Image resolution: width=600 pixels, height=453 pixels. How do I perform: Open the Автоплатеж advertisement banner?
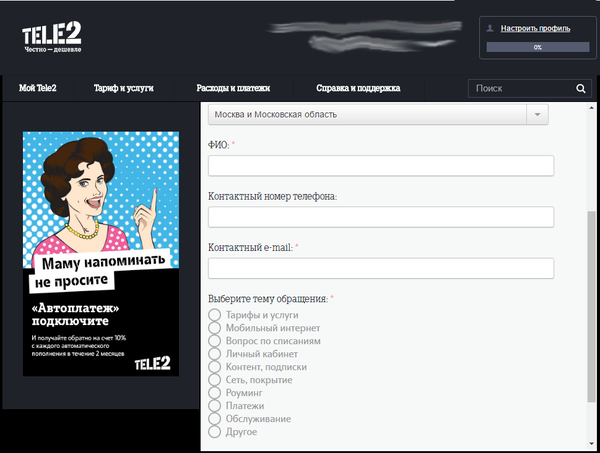[100, 255]
